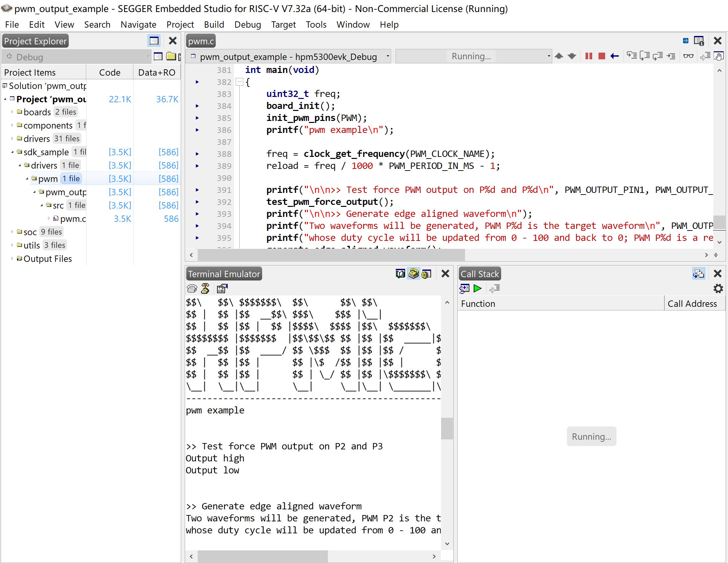The image size is (728, 563).
Task: Click the first blue icon in Call Stack toolbar
Action: point(464,288)
